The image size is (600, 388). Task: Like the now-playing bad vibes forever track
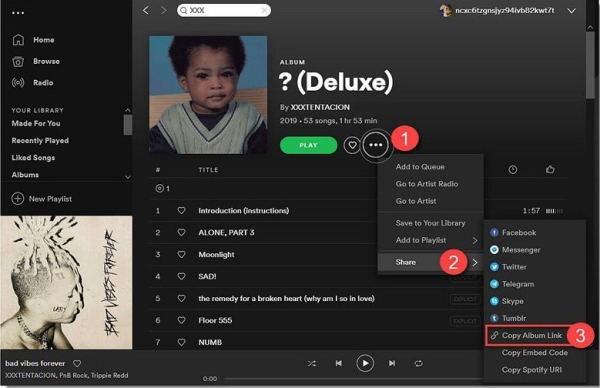tap(77, 363)
